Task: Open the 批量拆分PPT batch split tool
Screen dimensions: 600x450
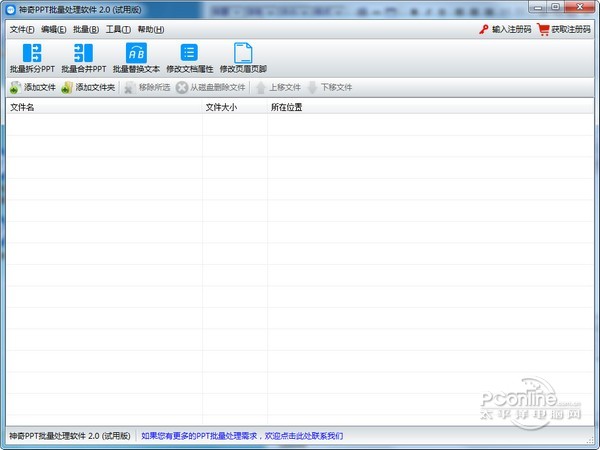Action: 32,58
